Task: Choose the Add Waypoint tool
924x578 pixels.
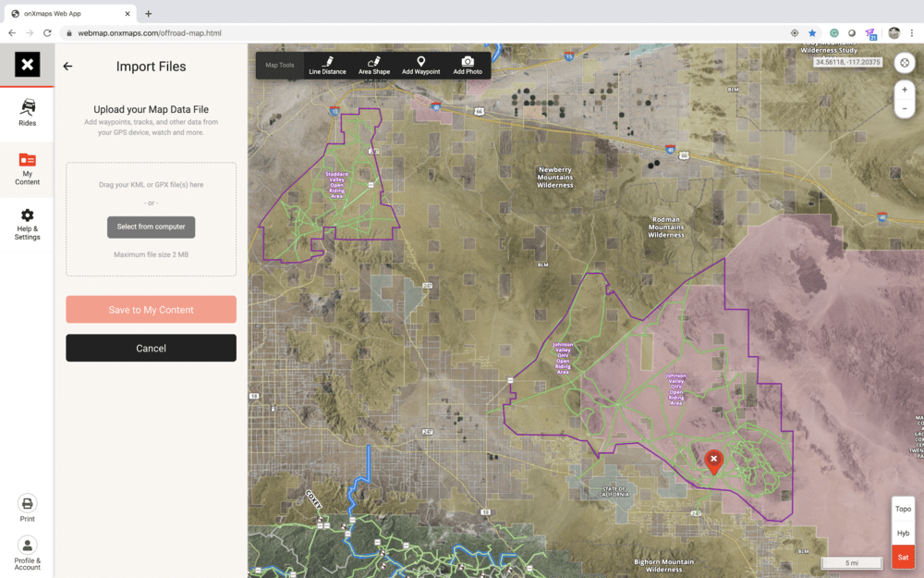Action: pyautogui.click(x=420, y=66)
